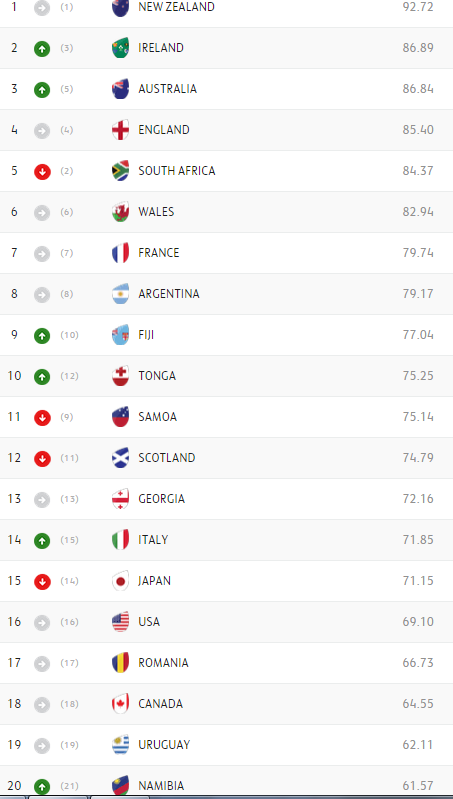
Task: Click the New Zealand flag icon
Action: [121, 8]
